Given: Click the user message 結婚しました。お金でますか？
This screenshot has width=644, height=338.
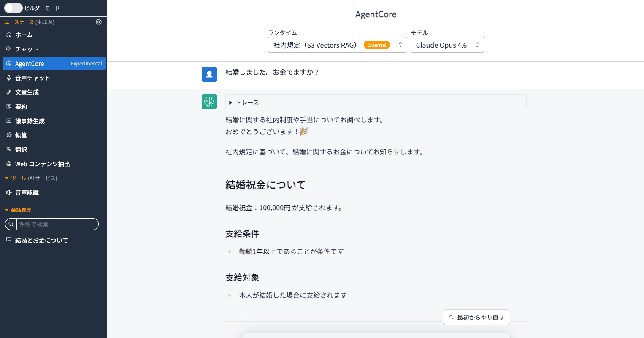Looking at the screenshot, I should (272, 72).
